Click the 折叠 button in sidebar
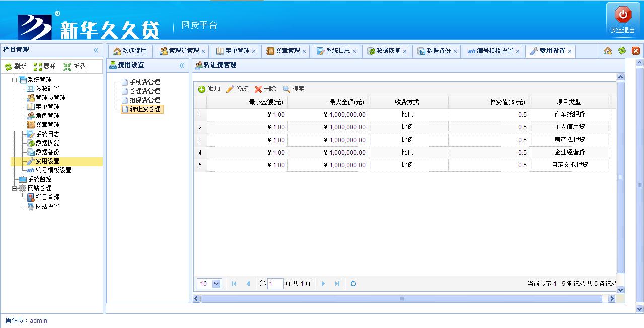Screen dimensions: 644x328 pyautogui.click(x=75, y=67)
